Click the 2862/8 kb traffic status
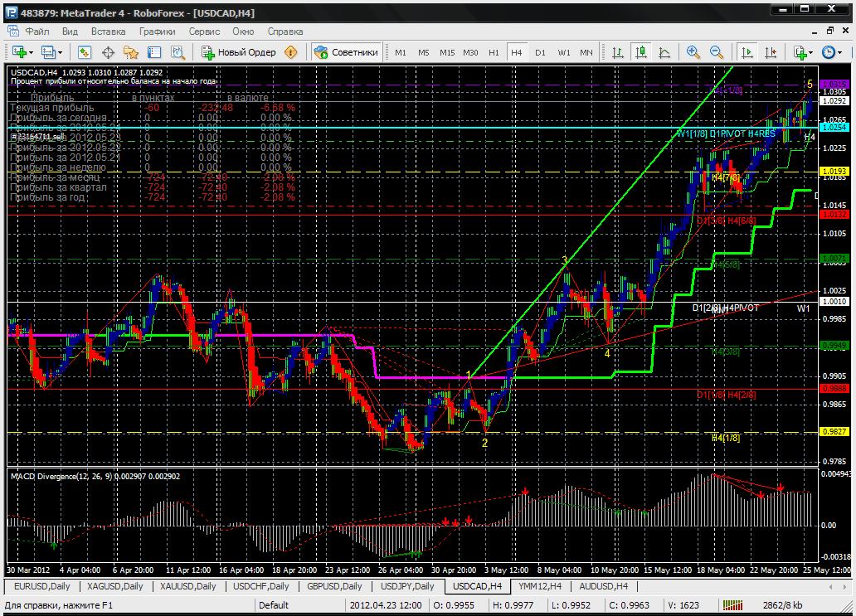This screenshot has height=616, width=856. coord(783,605)
